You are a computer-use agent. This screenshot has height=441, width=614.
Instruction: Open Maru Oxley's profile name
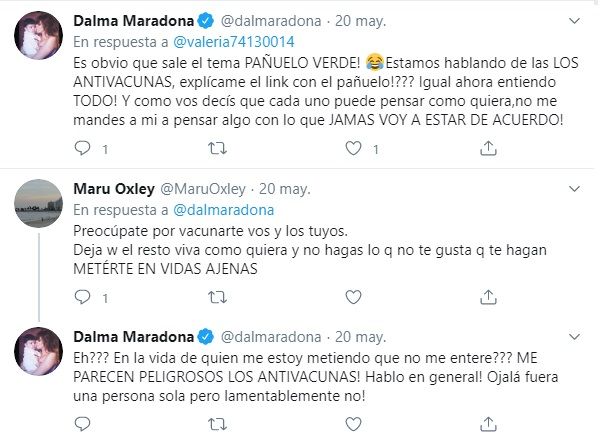(110, 188)
